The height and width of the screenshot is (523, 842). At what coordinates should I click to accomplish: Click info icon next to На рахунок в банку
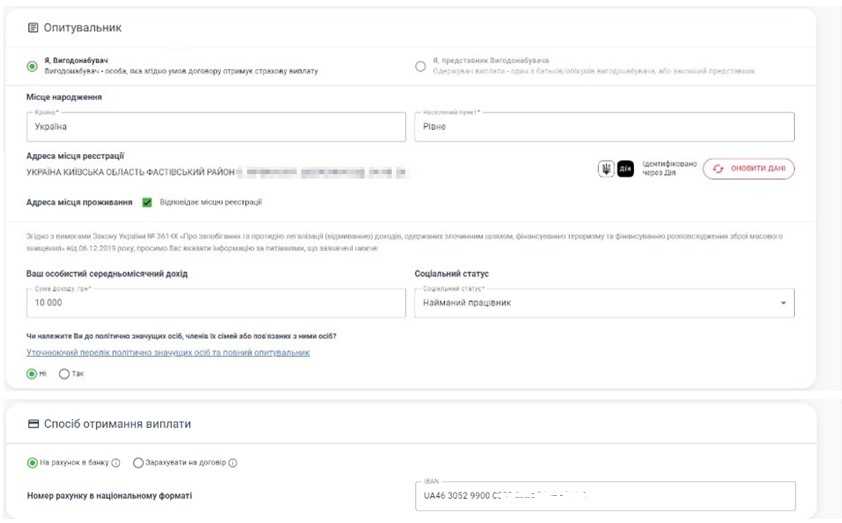click(116, 463)
